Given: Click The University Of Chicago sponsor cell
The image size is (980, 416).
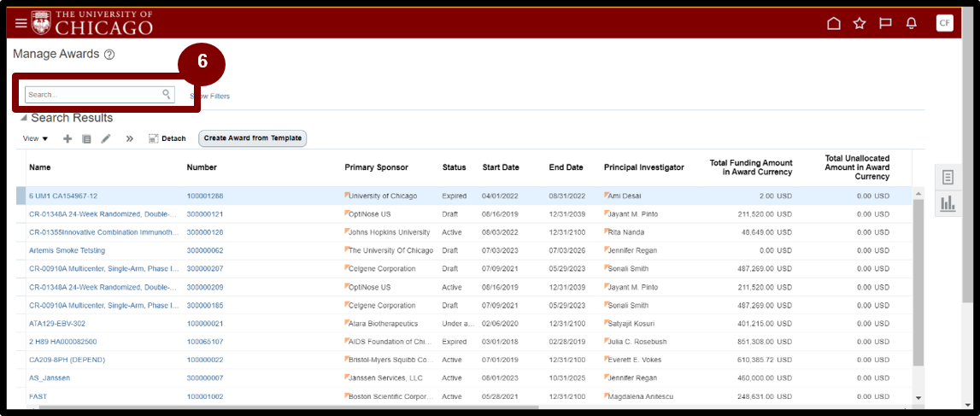Looking at the screenshot, I should click(x=390, y=250).
